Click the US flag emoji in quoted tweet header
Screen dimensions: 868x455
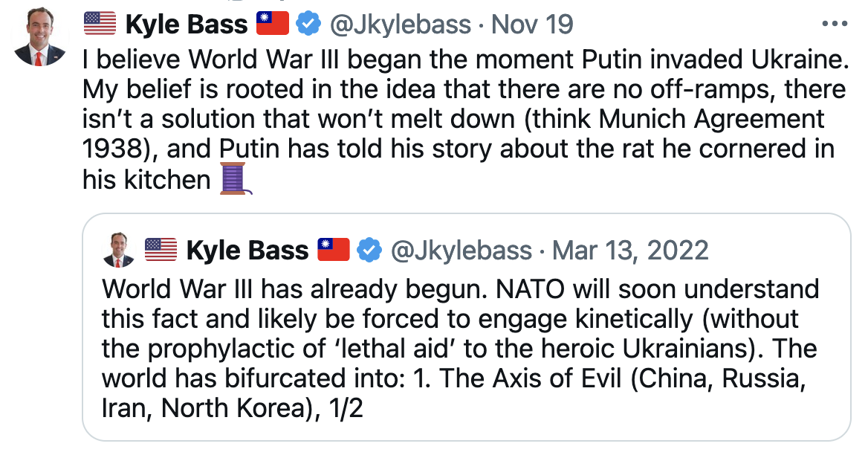click(160, 250)
